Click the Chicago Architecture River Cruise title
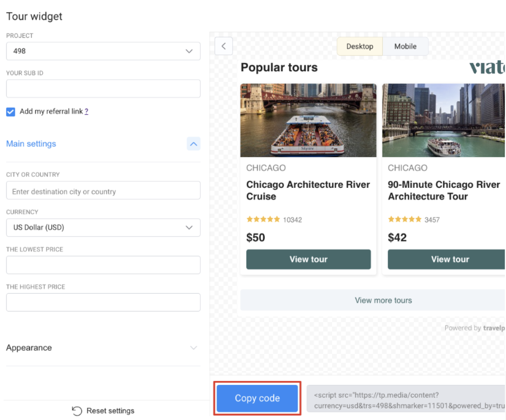This screenshot has height=420, width=506. click(308, 191)
